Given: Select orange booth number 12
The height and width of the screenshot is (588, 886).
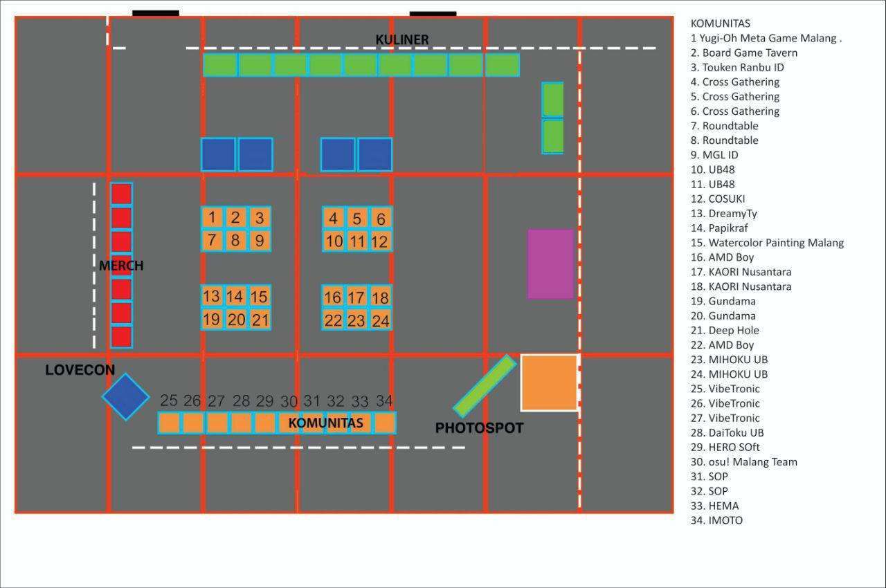Looking at the screenshot, I should coord(380,241).
